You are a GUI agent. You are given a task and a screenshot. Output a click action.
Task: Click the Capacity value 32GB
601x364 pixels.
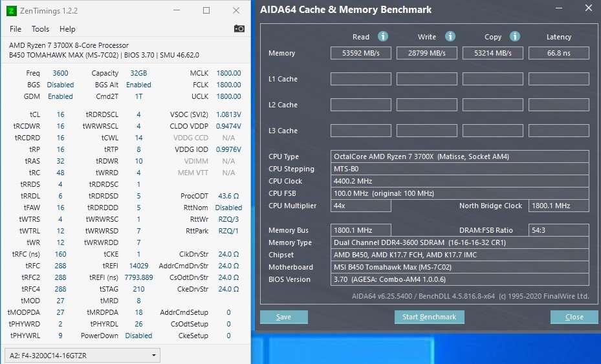point(138,73)
